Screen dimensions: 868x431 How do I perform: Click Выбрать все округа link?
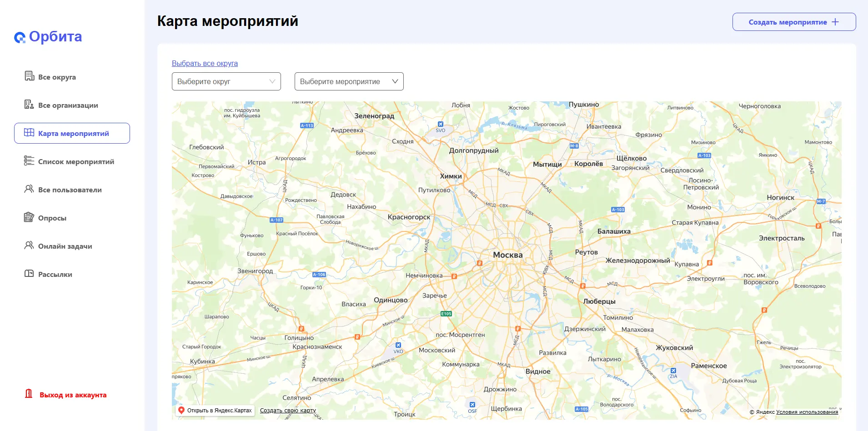tap(205, 63)
